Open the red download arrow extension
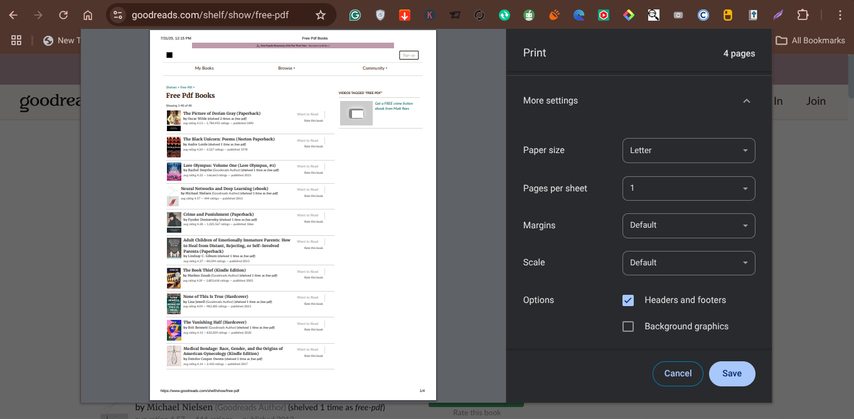The height and width of the screenshot is (419, 854). 405,15
